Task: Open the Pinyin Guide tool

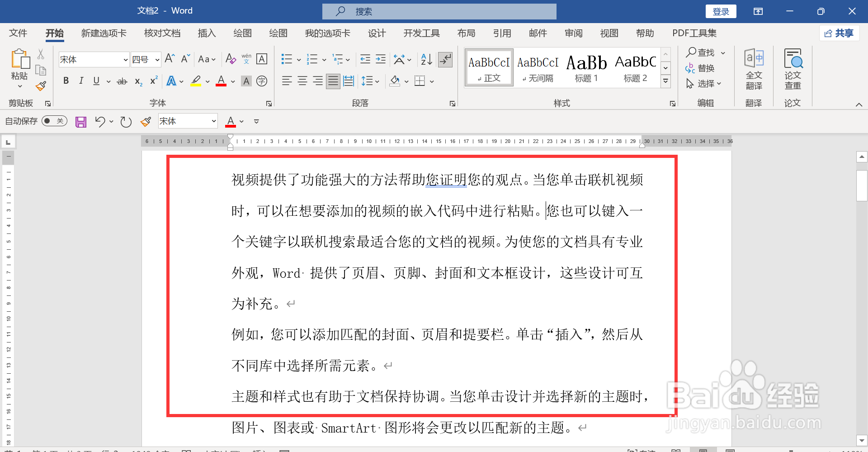Action: tap(246, 59)
